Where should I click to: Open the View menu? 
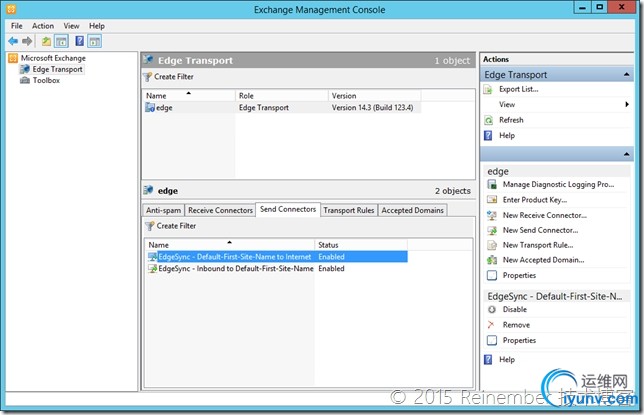click(x=71, y=26)
